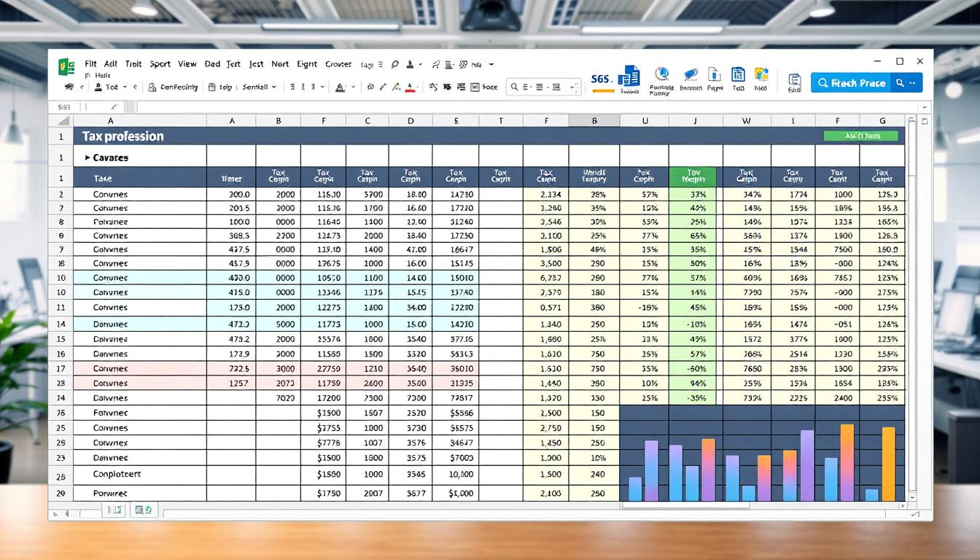Open the Flit menu
980x560 pixels.
[x=90, y=64]
